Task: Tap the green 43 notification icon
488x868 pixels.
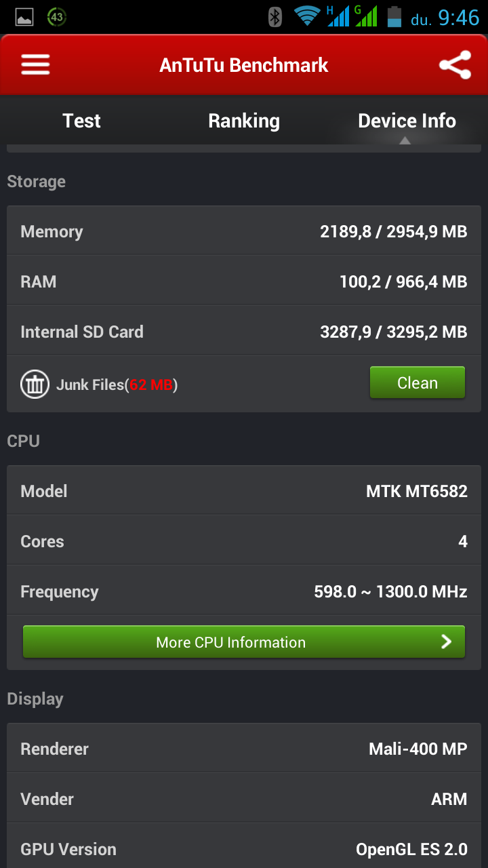Action: (57, 17)
